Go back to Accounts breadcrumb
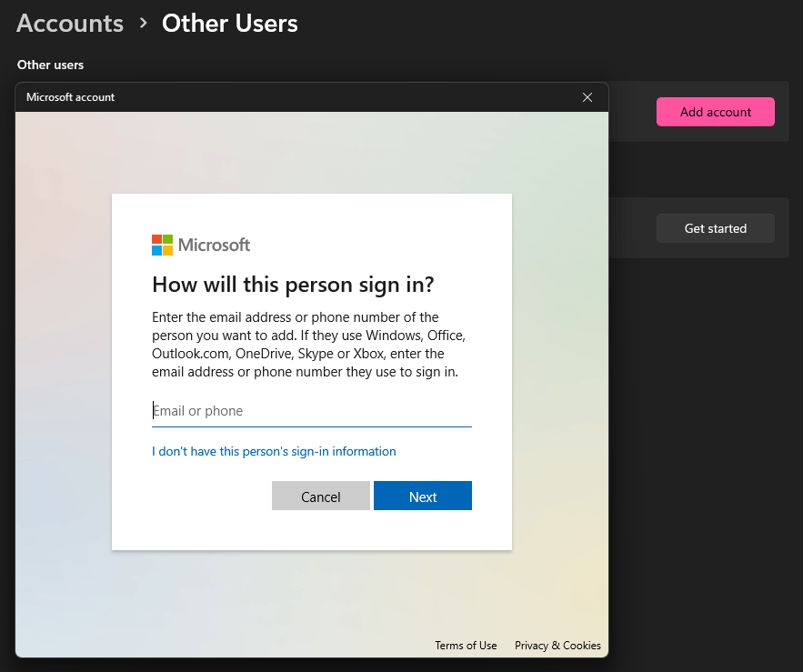 70,24
